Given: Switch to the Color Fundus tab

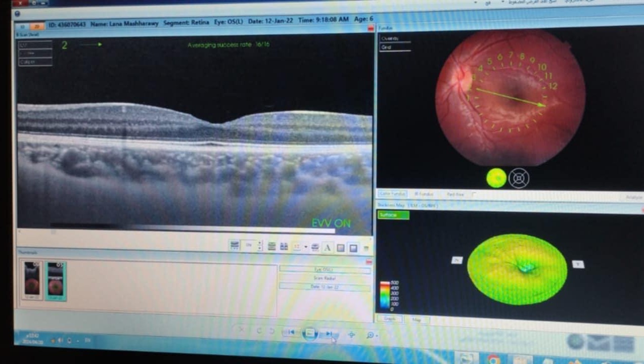Looking at the screenshot, I should (393, 194).
